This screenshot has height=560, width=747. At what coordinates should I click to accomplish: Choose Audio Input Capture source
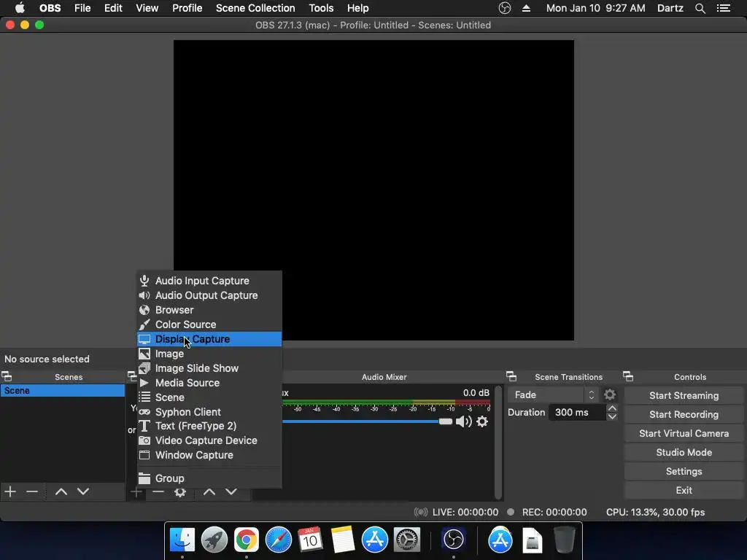pyautogui.click(x=209, y=281)
